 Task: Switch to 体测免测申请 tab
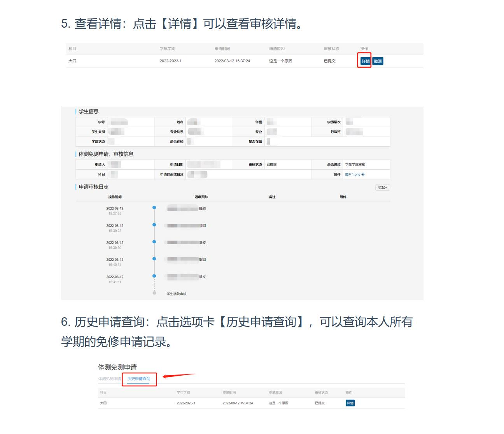pyautogui.click(x=109, y=379)
